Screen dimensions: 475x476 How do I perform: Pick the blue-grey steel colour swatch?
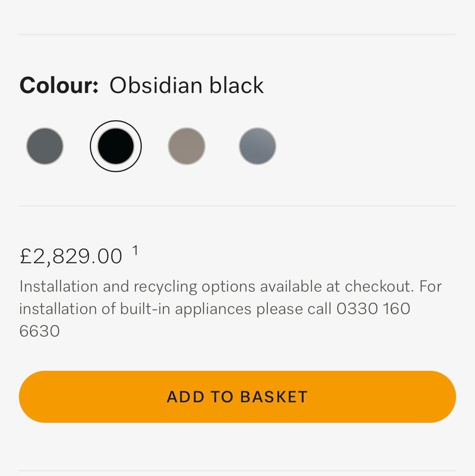click(x=257, y=146)
